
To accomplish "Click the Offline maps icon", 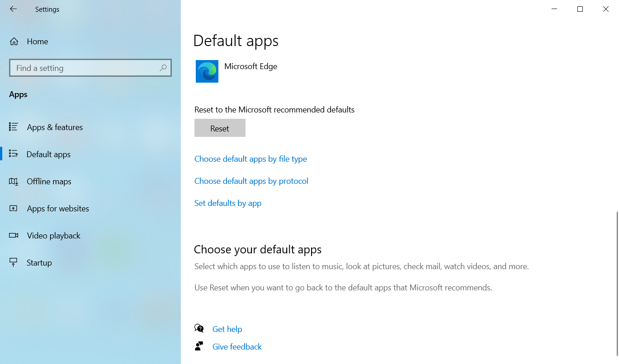I will (14, 181).
